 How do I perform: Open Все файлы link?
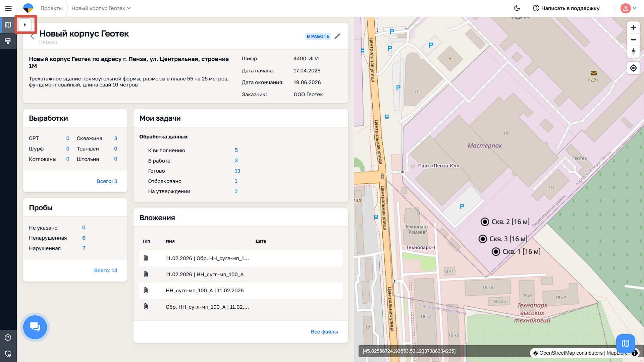324,331
